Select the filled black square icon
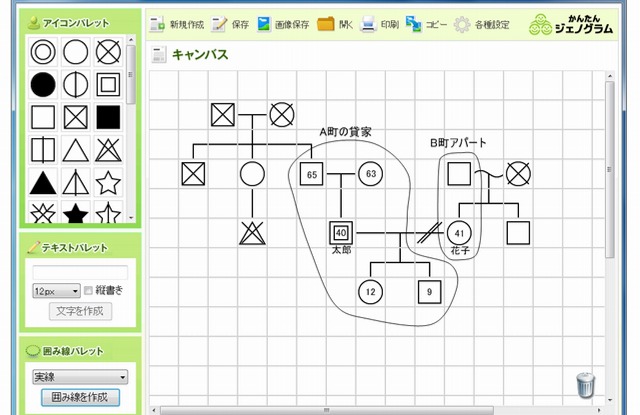Viewport: 640px width, 415px height. click(108, 119)
